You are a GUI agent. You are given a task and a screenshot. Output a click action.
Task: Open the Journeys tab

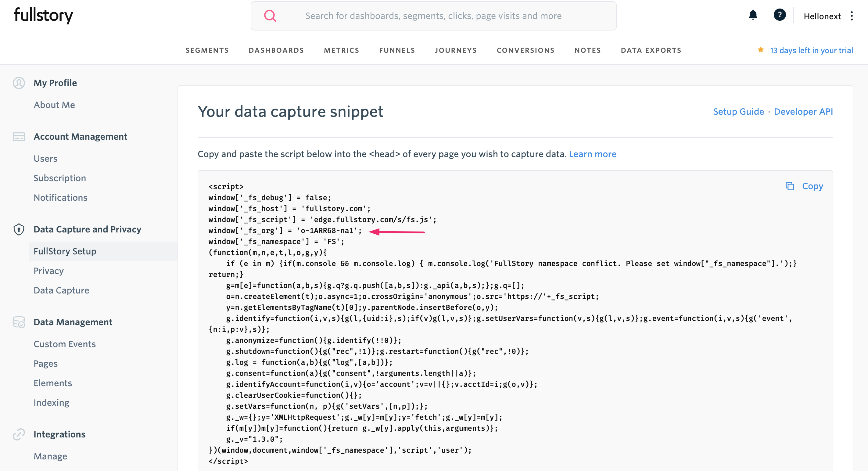point(456,50)
